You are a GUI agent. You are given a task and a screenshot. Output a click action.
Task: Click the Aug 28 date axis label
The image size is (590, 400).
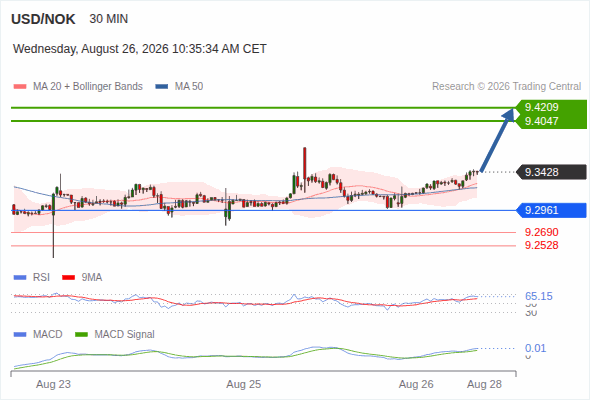pos(484,384)
